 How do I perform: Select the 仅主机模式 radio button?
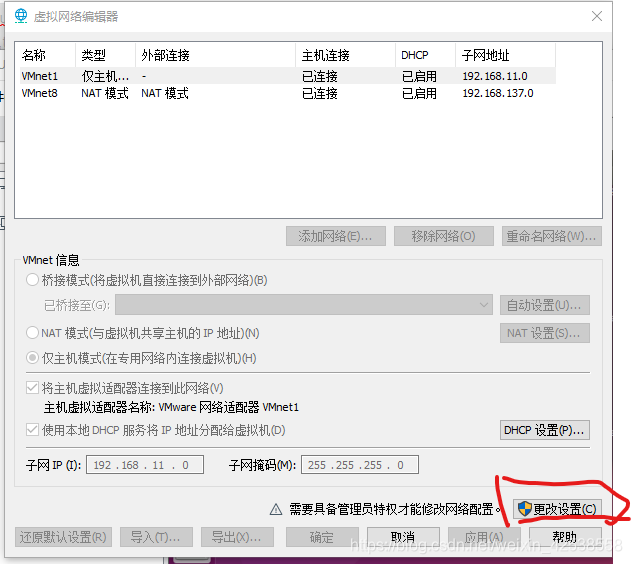[x=32, y=358]
